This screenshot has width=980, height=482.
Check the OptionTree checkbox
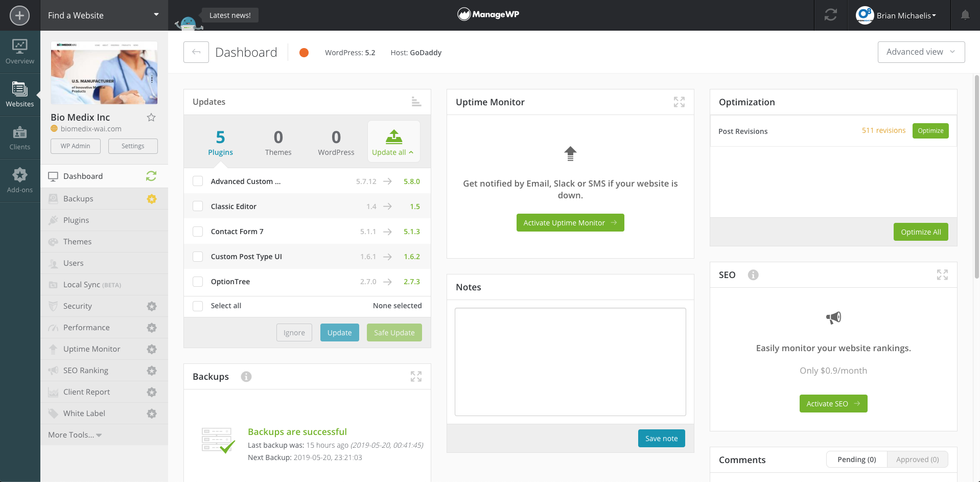pyautogui.click(x=198, y=282)
